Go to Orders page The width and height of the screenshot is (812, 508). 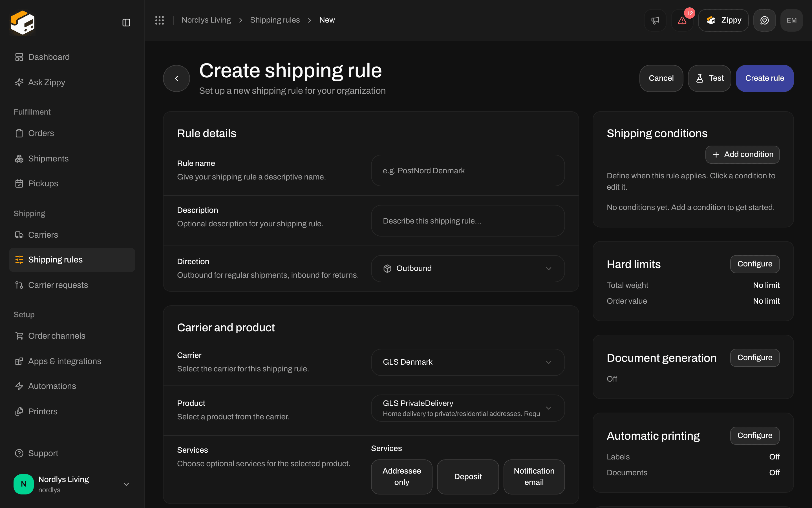[72, 133]
